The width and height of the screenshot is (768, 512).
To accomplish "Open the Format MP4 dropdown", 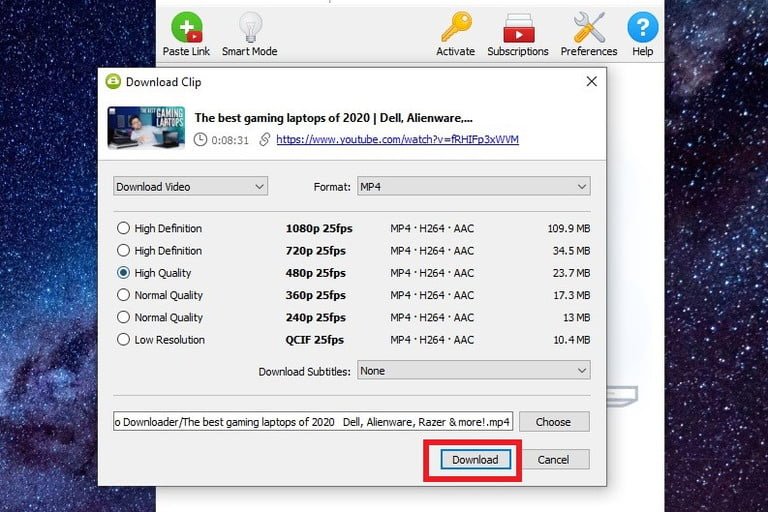I will [474, 186].
